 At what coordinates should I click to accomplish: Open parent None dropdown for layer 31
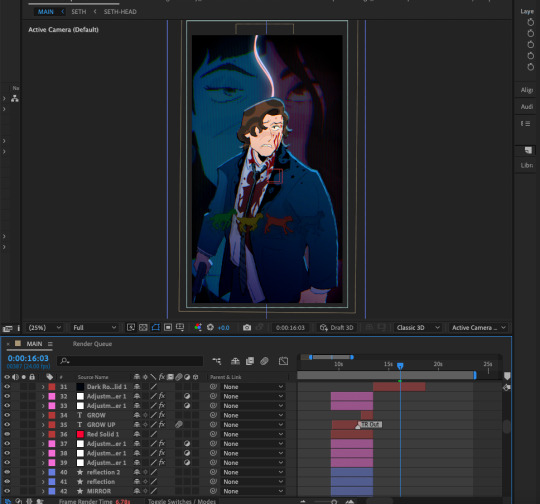tap(253, 387)
